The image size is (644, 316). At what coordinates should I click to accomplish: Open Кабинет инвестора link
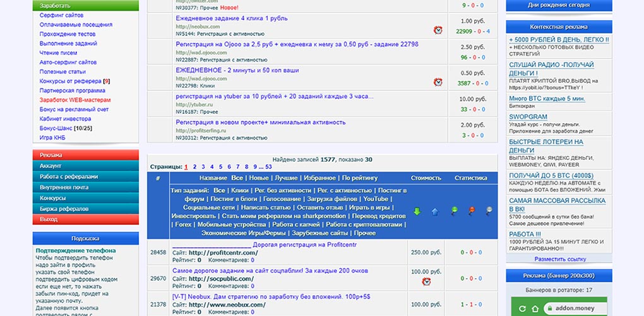[x=65, y=119]
